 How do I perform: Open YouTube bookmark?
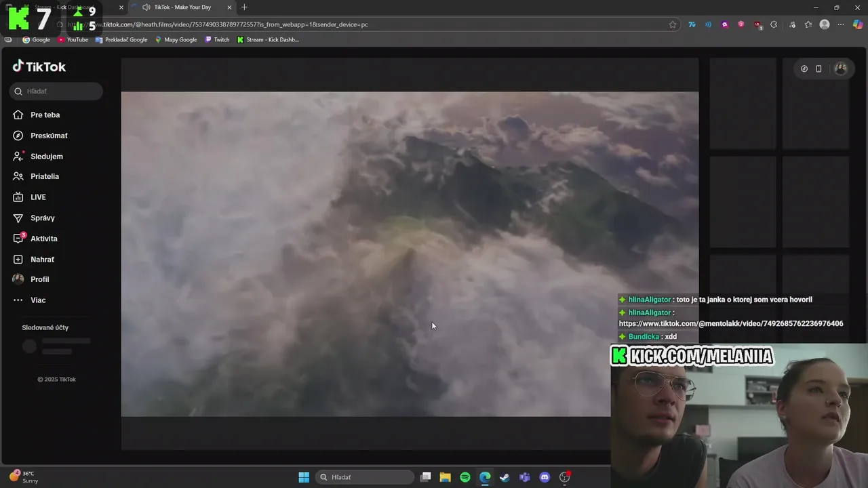[x=73, y=40]
